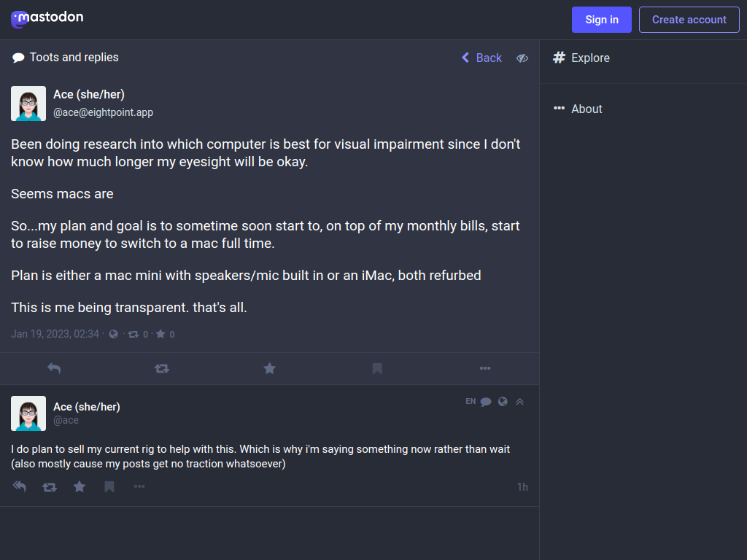Open more options on main toot
Viewport: 747px width, 560px height.
(x=485, y=368)
